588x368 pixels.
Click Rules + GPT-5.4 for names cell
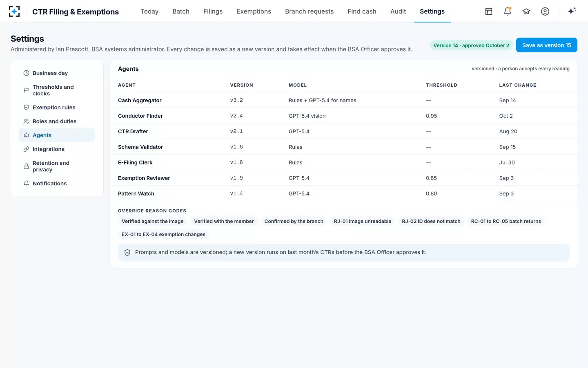322,101
